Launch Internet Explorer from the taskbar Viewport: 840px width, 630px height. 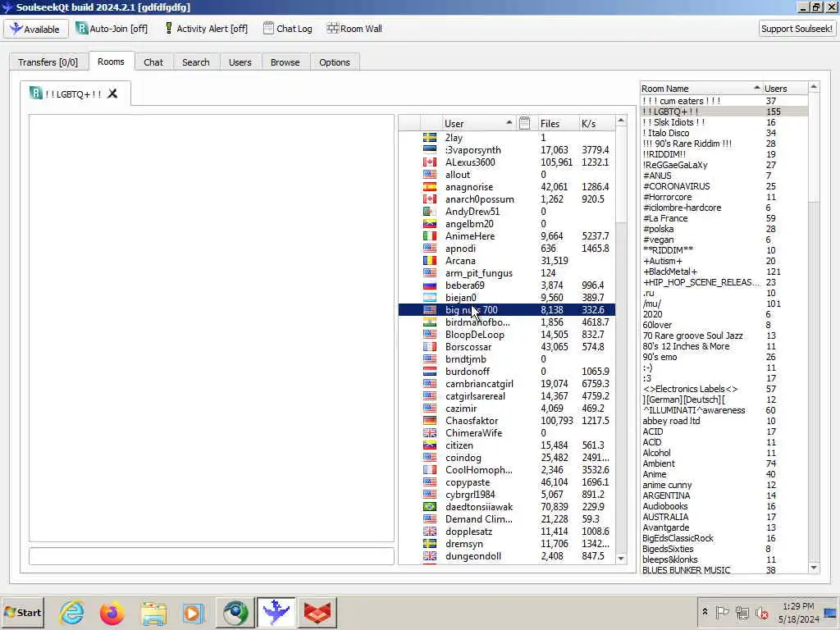pos(71,613)
